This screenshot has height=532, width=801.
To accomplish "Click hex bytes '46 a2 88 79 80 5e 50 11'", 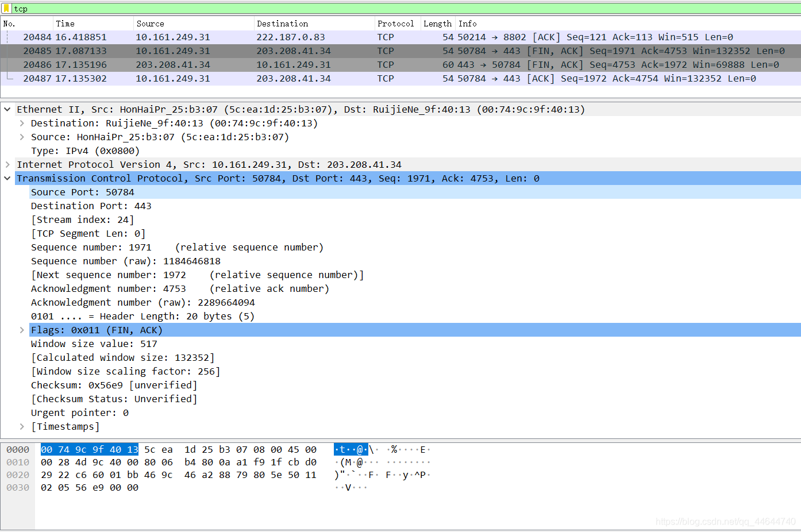I will coord(251,475).
